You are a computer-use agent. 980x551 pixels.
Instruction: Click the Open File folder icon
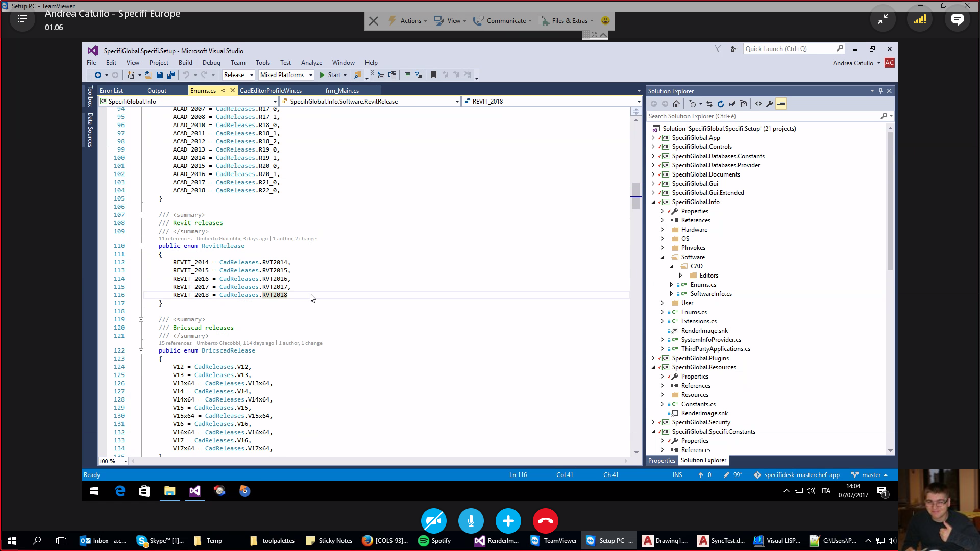coord(148,75)
